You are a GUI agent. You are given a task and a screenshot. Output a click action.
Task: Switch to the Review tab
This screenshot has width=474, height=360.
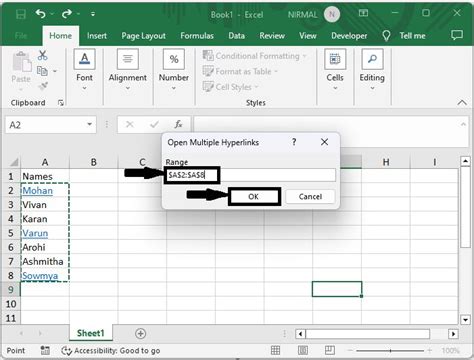click(x=272, y=36)
